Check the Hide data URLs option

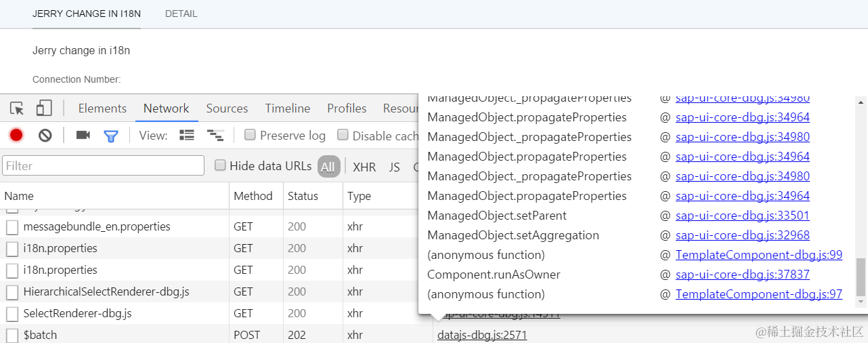[220, 165]
